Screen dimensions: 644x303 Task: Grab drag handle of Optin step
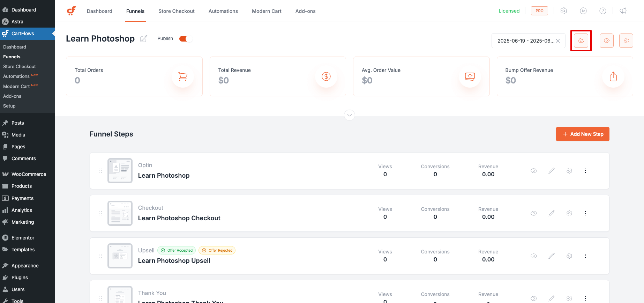pos(100,171)
